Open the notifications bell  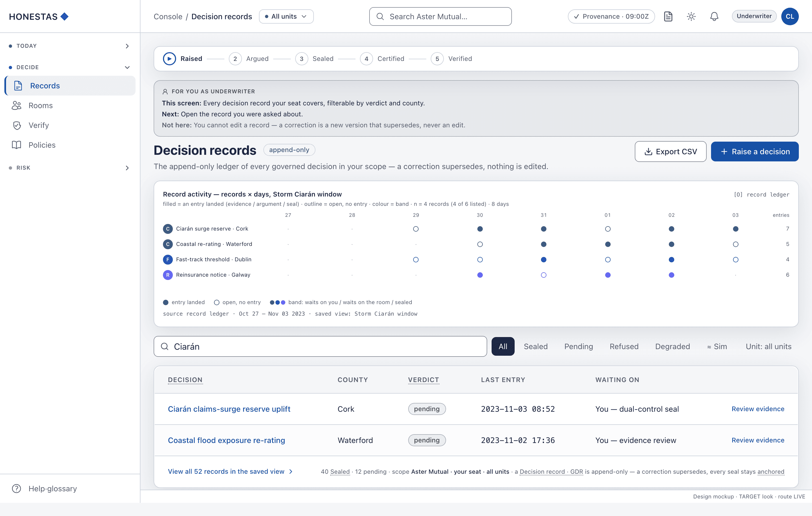tap(714, 16)
